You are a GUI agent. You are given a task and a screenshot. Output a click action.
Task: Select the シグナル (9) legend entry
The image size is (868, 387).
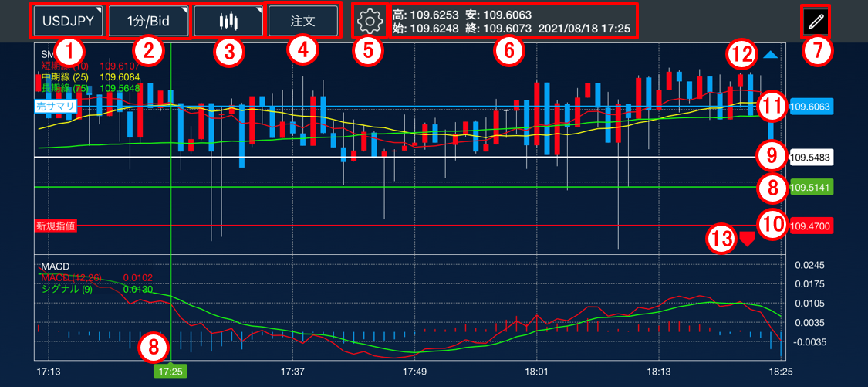(66, 289)
